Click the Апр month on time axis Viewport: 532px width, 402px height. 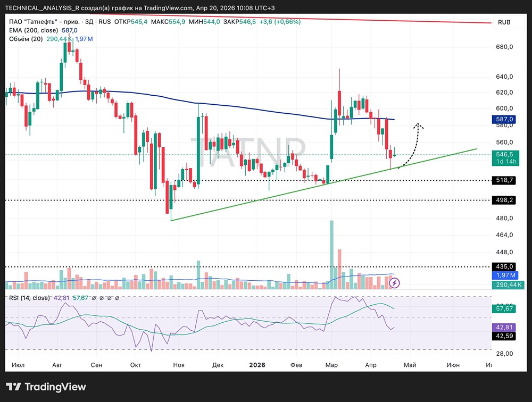click(370, 365)
